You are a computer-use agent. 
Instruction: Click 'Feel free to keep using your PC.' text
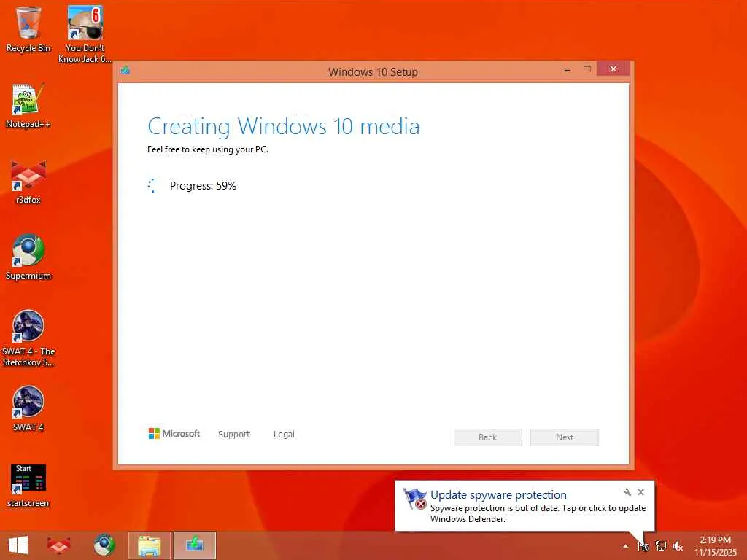pyautogui.click(x=208, y=149)
